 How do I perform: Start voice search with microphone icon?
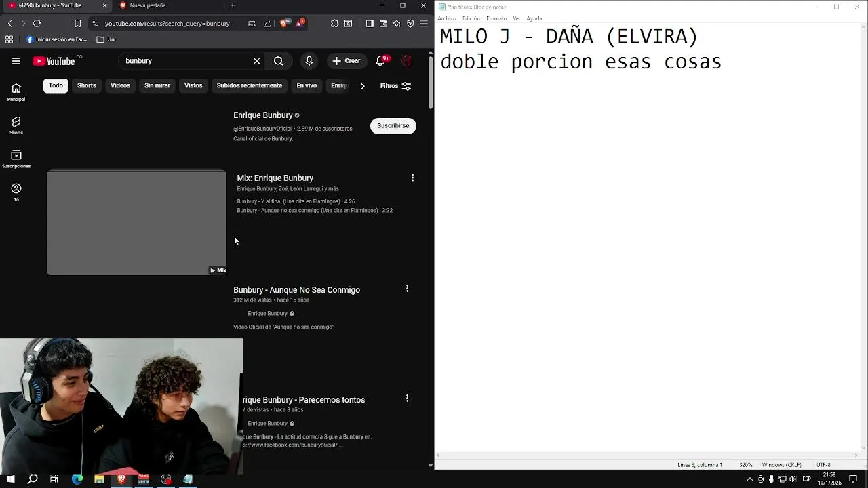pos(309,61)
